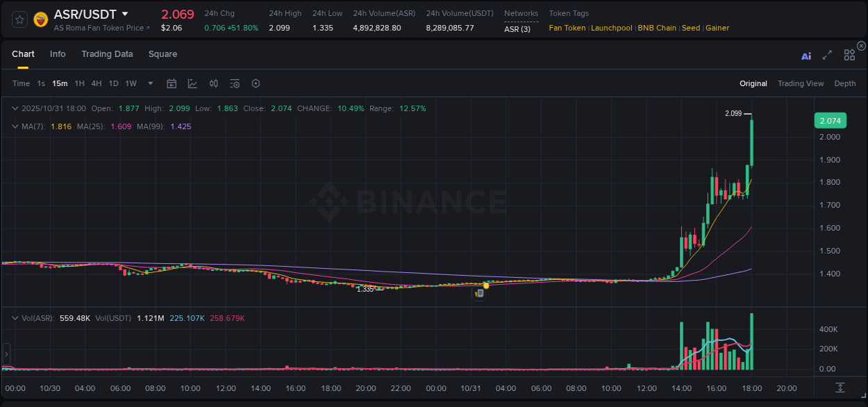Screen dimensions: 868x407
Task: Open the chart settings hexagon icon
Action: tap(256, 83)
